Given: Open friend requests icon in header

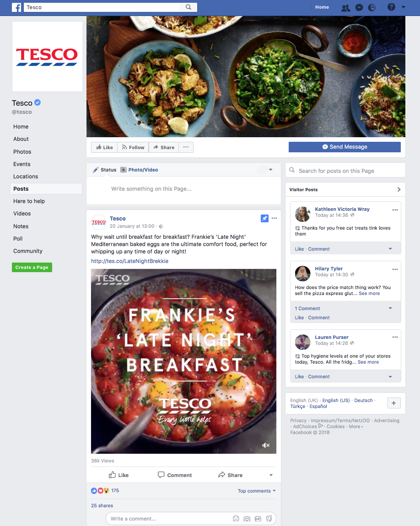Looking at the screenshot, I should pyautogui.click(x=345, y=7).
